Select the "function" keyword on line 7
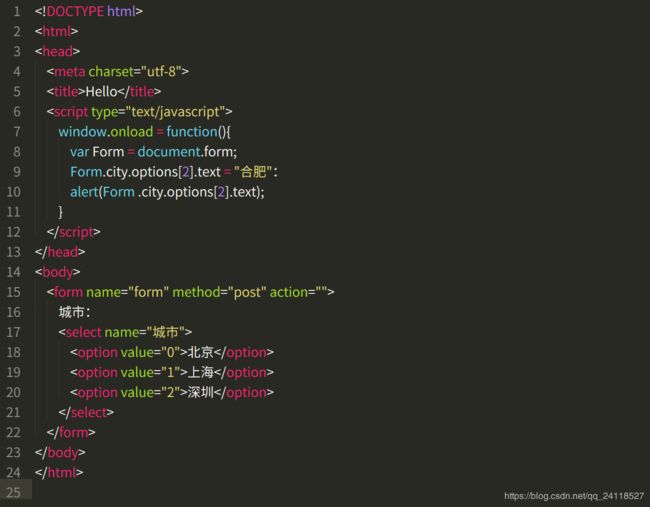Image resolution: width=650 pixels, height=507 pixels. click(192, 131)
